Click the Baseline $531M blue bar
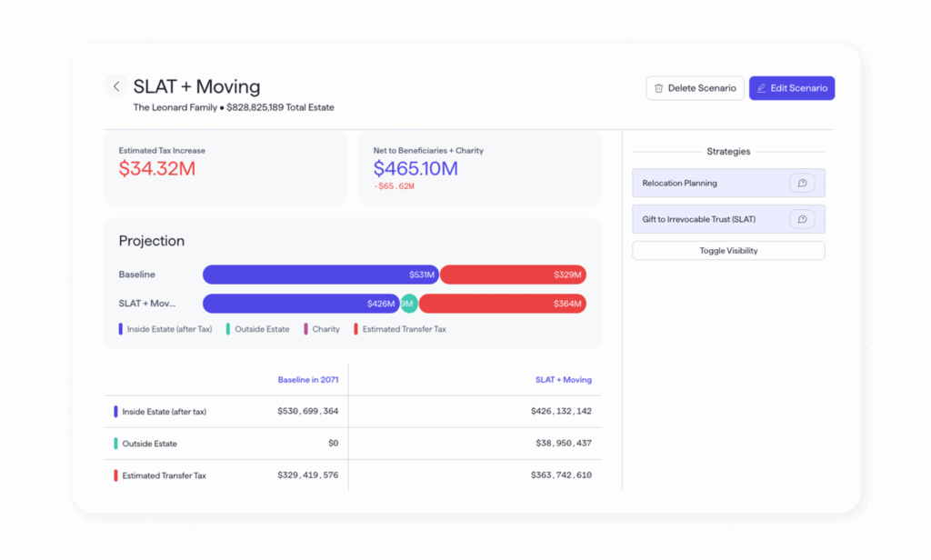This screenshot has width=931, height=560. tap(320, 275)
